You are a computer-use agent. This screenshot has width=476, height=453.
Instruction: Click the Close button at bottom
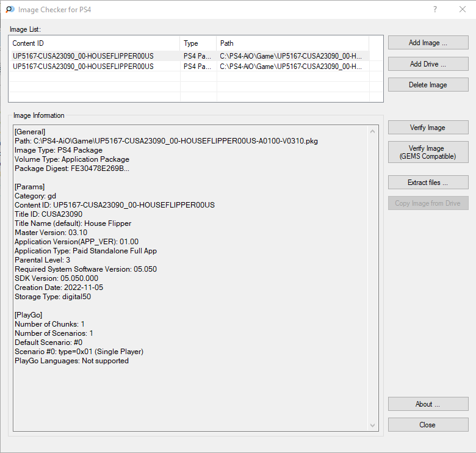[x=428, y=425]
